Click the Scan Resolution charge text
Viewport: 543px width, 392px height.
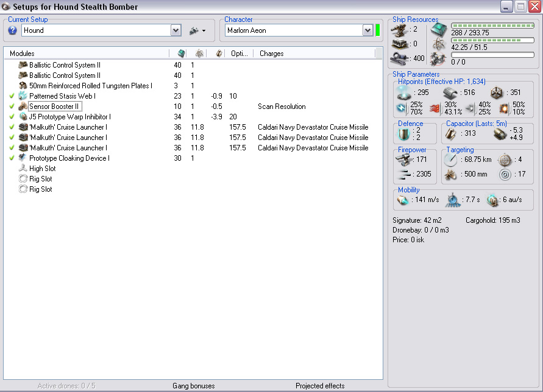tap(282, 106)
